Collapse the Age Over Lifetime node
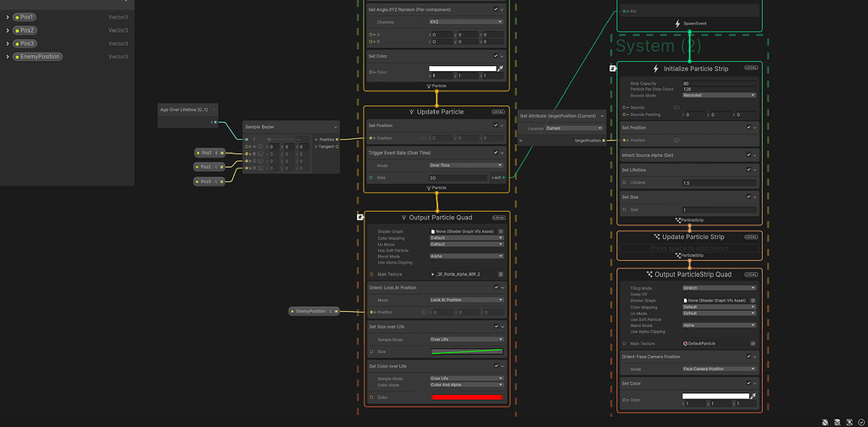The image size is (868, 427). 214,109
